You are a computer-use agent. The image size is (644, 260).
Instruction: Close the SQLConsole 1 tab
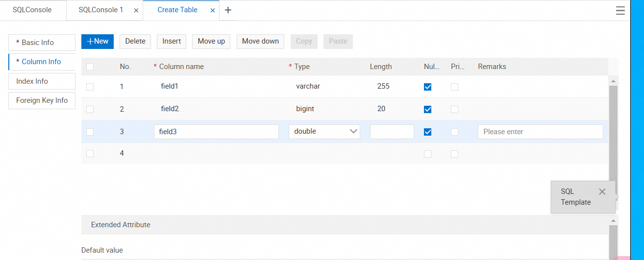pos(136,10)
